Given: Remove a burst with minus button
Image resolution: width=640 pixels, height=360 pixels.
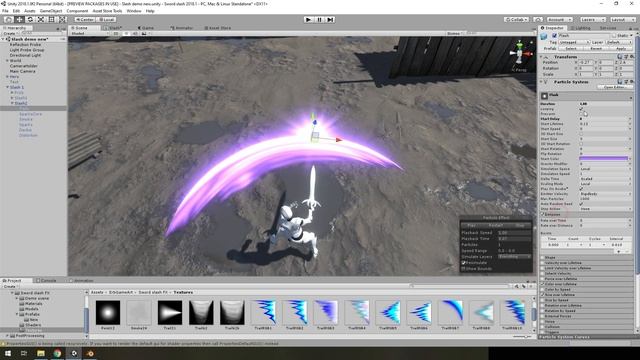Looking at the screenshot, I should click(627, 251).
